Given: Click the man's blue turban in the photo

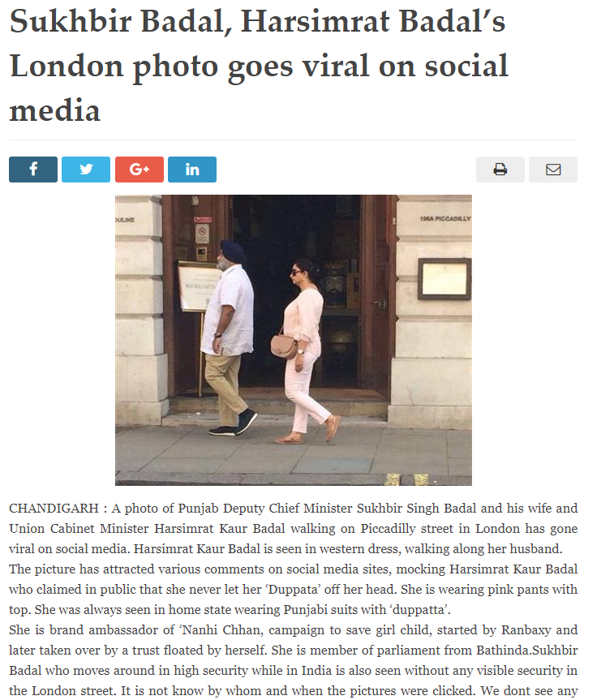Looking at the screenshot, I should [233, 251].
